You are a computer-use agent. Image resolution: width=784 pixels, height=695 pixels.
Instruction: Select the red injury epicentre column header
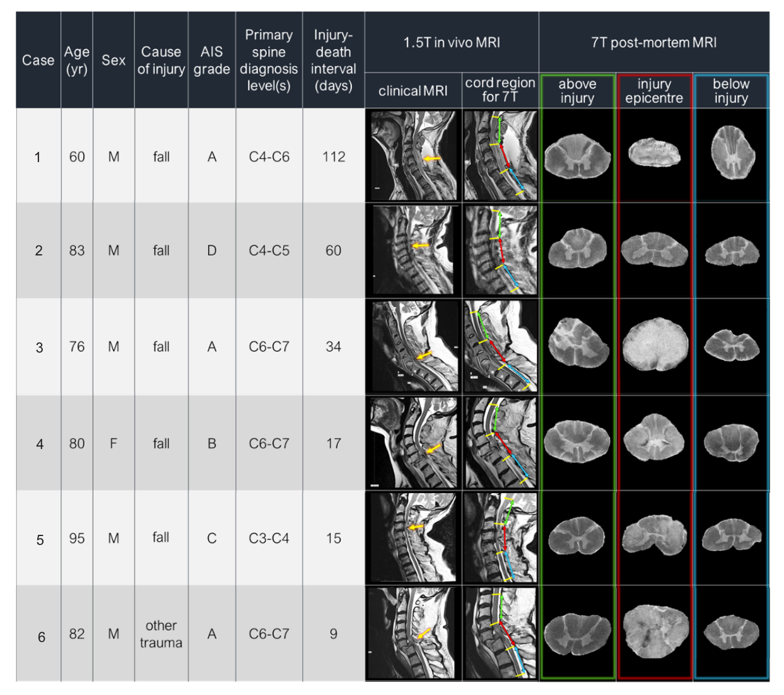654,91
